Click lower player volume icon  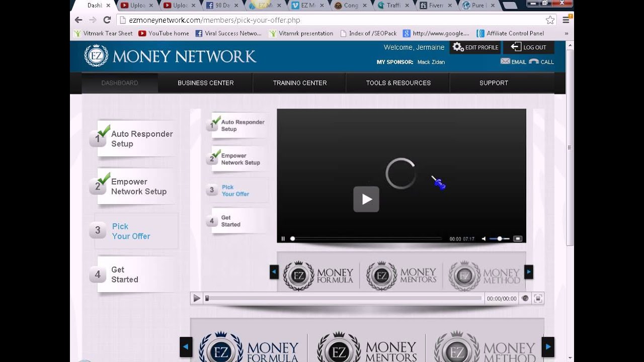point(525,298)
